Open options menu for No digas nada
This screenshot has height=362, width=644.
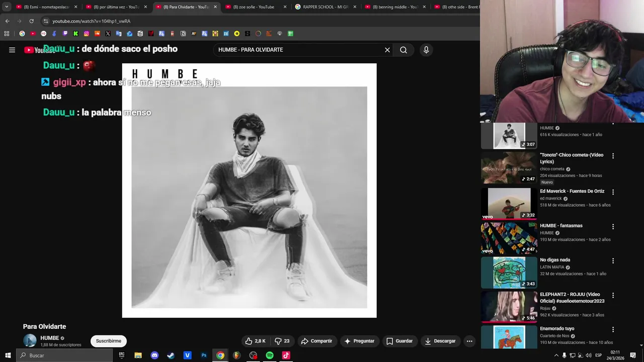coord(613,261)
